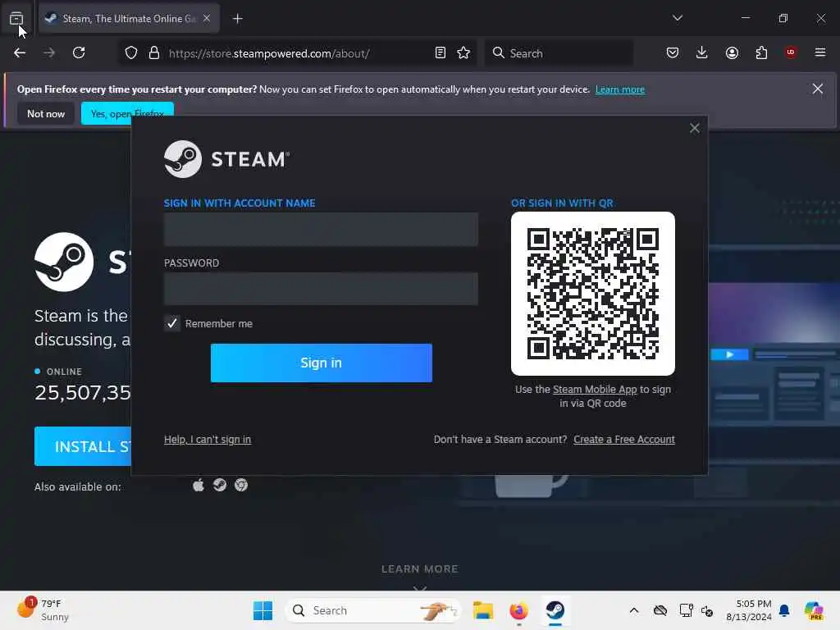Show hidden system tray icons
Image resolution: width=840 pixels, height=630 pixels.
(x=634, y=610)
